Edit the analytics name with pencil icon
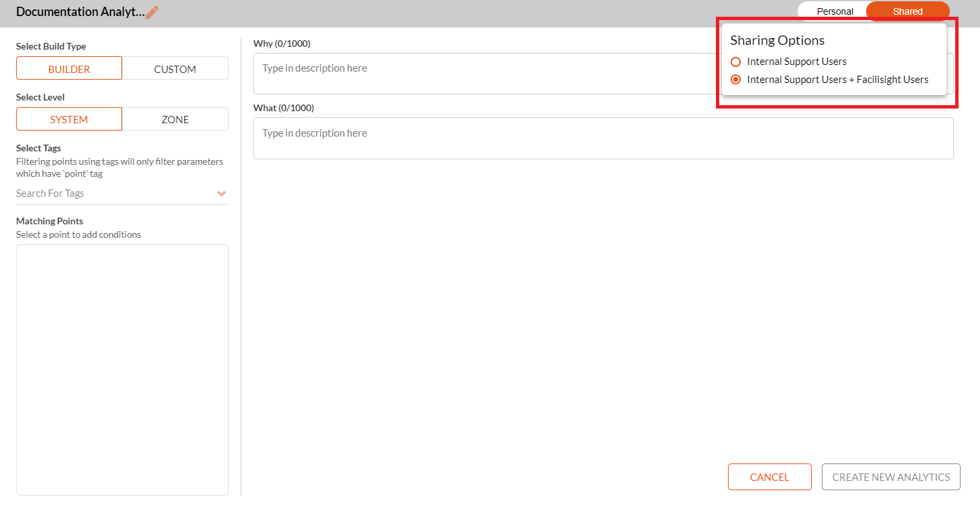Viewport: 980px width, 511px height. coord(152,12)
